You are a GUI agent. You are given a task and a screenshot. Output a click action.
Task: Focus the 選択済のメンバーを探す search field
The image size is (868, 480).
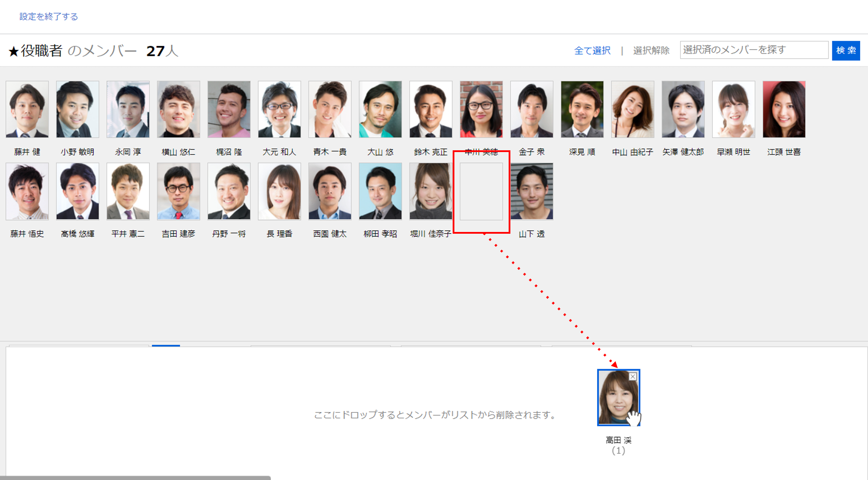(753, 50)
